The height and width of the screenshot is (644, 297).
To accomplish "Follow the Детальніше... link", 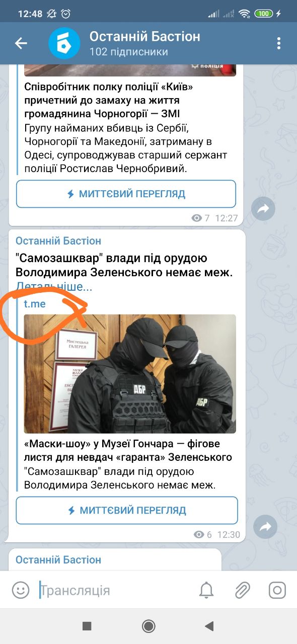I will tap(54, 287).
